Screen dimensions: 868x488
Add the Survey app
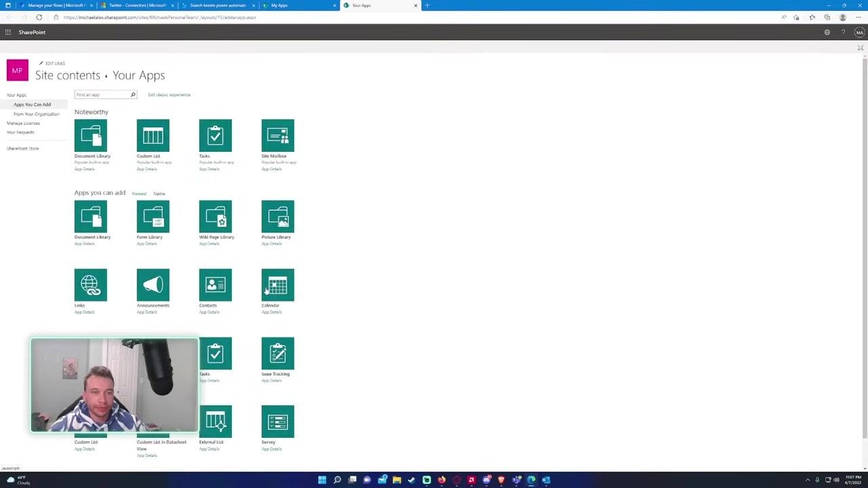[277, 422]
